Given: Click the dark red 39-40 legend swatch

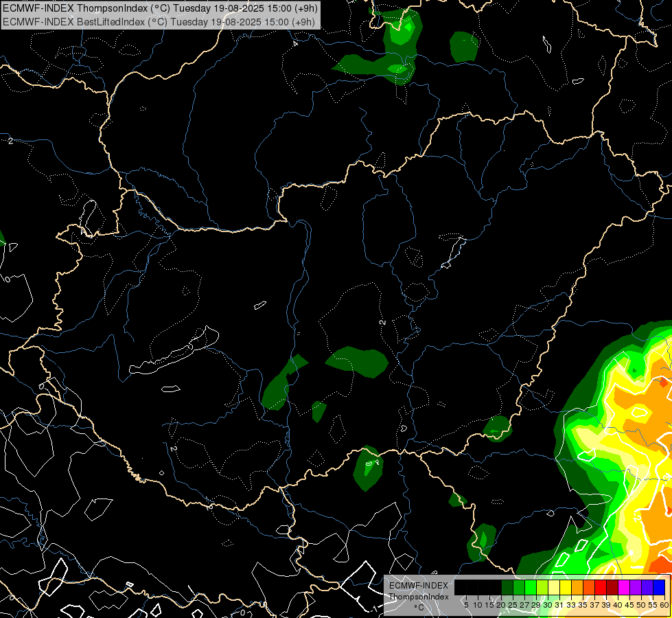Looking at the screenshot, I should pos(612,587).
